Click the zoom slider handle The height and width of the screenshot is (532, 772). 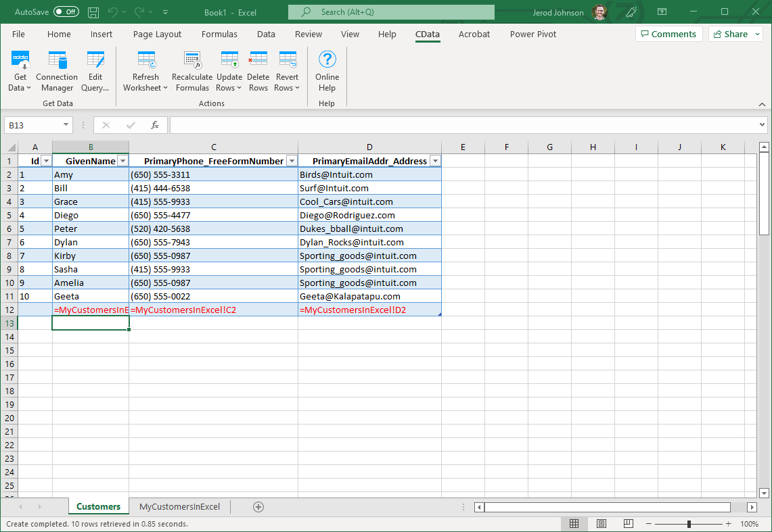pyautogui.click(x=689, y=524)
